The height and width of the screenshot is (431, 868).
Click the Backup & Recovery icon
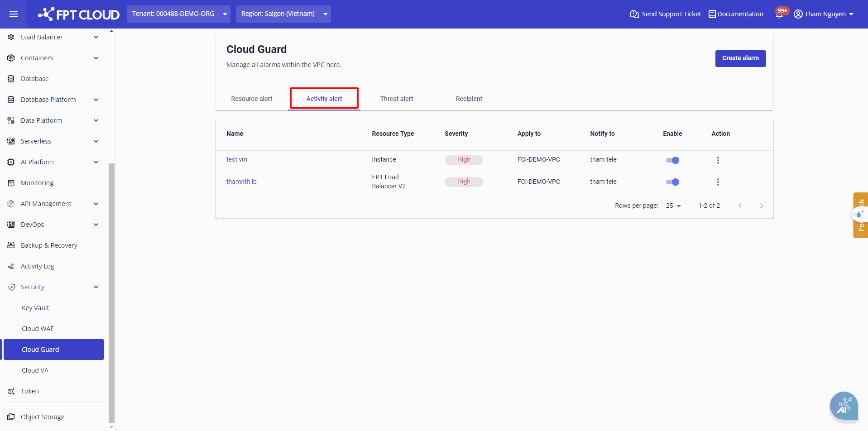click(11, 245)
